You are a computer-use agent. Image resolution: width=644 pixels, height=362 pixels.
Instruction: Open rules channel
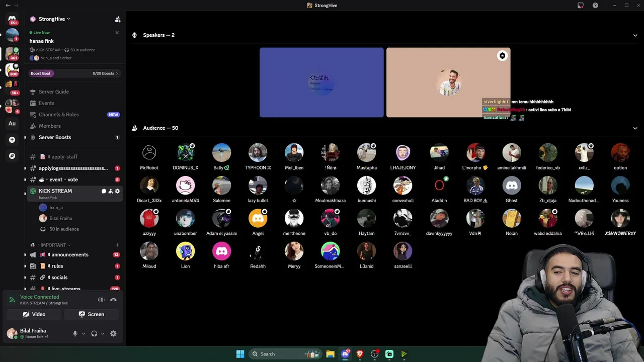(74, 266)
